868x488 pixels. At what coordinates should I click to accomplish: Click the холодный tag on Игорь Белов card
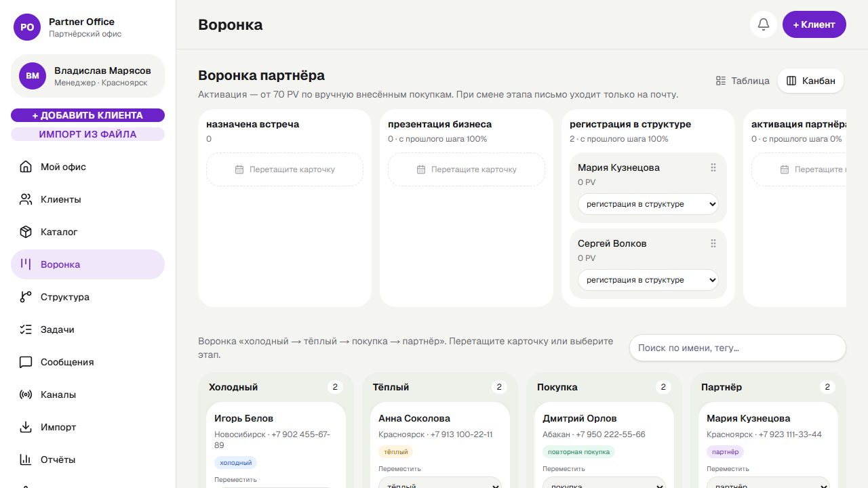click(236, 463)
